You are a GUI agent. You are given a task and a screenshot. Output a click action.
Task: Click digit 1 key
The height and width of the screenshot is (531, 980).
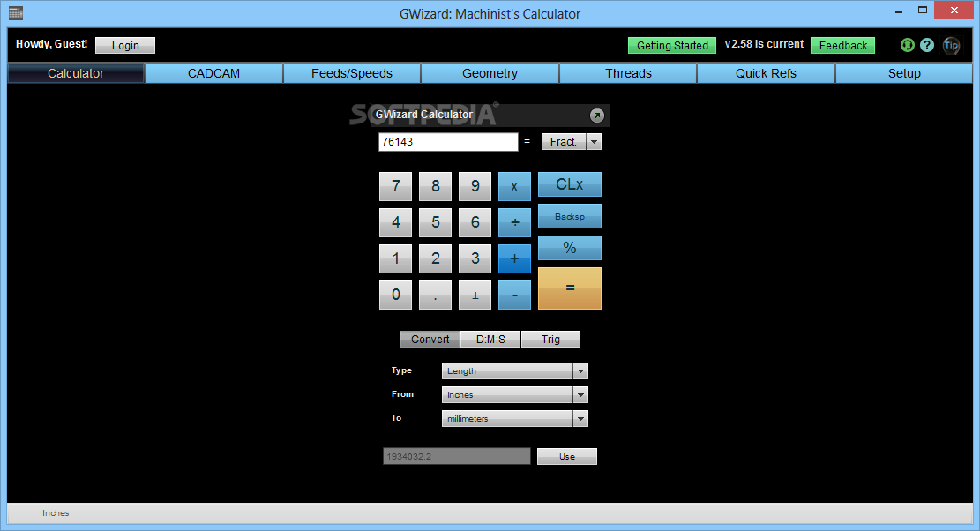pos(396,258)
